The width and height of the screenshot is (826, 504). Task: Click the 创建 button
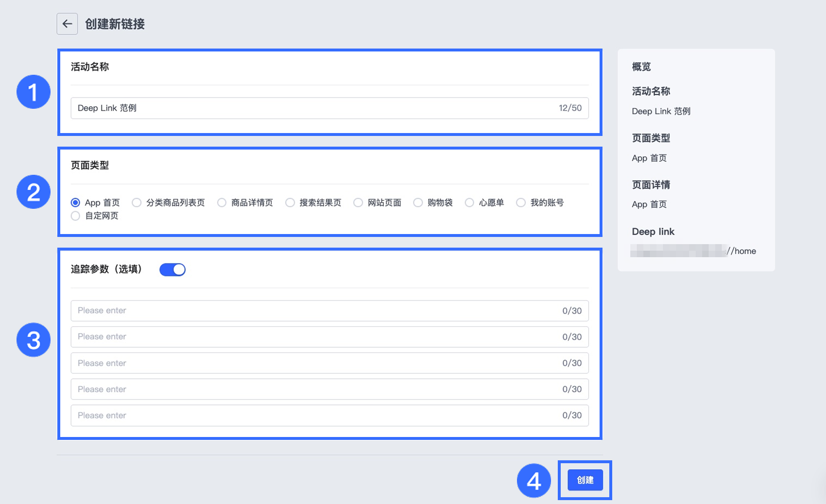point(585,480)
